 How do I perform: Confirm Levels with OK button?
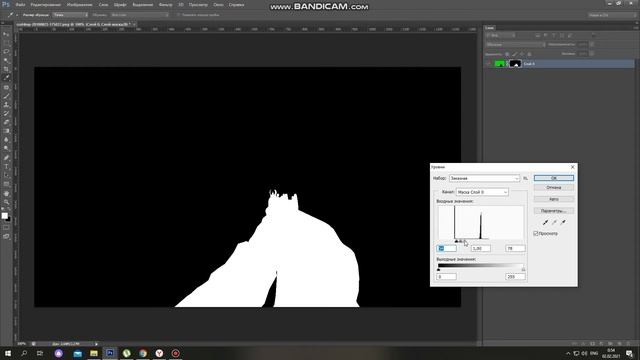point(554,178)
